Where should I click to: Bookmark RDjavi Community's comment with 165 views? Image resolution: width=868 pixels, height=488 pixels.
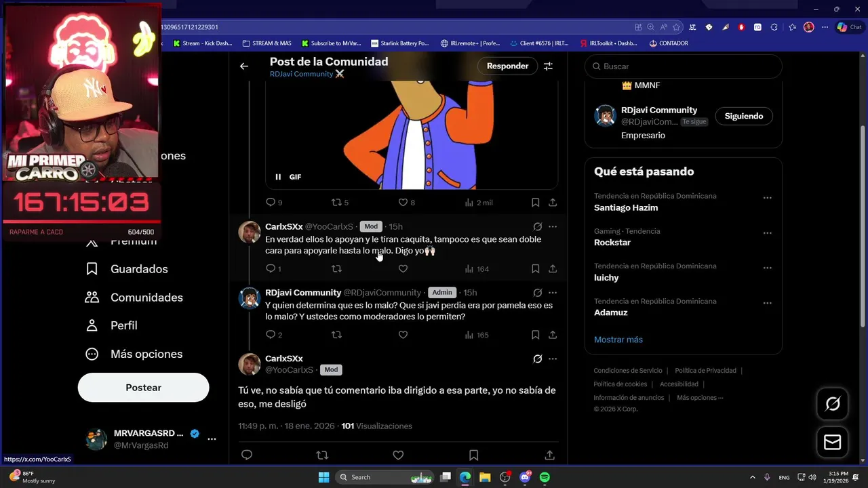[x=535, y=335]
